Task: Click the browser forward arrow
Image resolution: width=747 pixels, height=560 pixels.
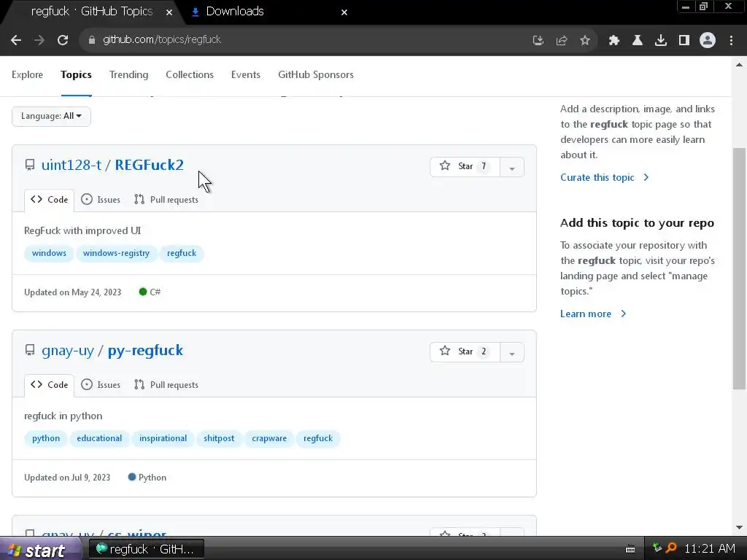Action: click(x=39, y=40)
